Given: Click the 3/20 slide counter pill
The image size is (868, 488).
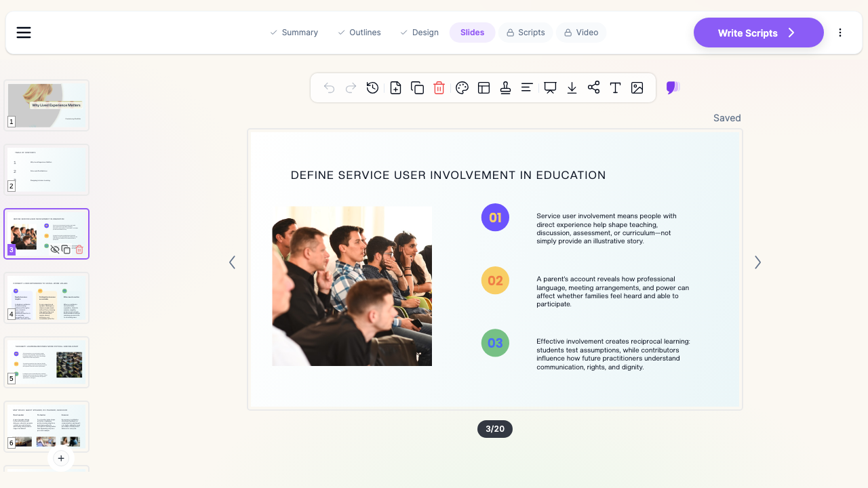Looking at the screenshot, I should coord(495,429).
